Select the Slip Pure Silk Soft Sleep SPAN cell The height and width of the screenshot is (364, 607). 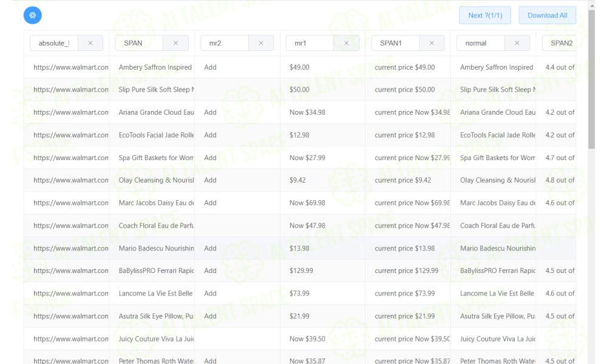152,90
